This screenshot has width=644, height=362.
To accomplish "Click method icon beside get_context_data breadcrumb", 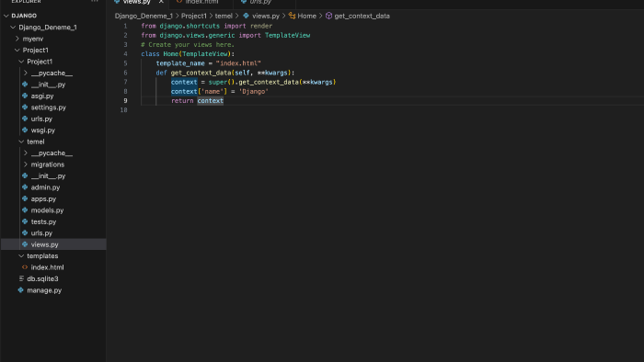I will pyautogui.click(x=328, y=16).
